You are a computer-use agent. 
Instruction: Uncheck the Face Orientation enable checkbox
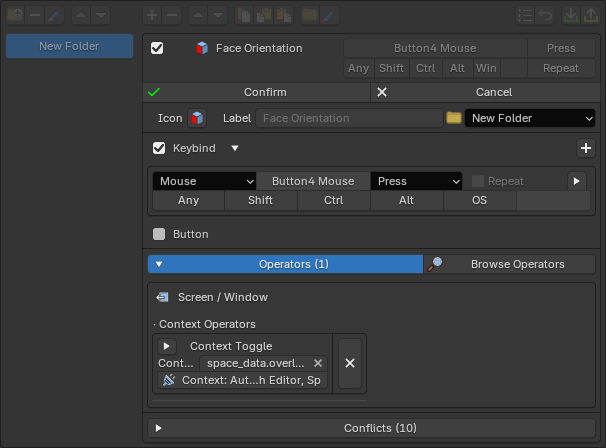pyautogui.click(x=157, y=48)
